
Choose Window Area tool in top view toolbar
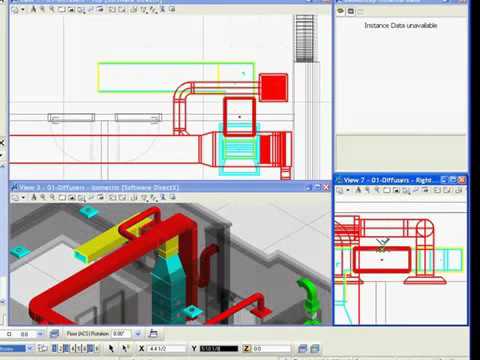pos(62,9)
